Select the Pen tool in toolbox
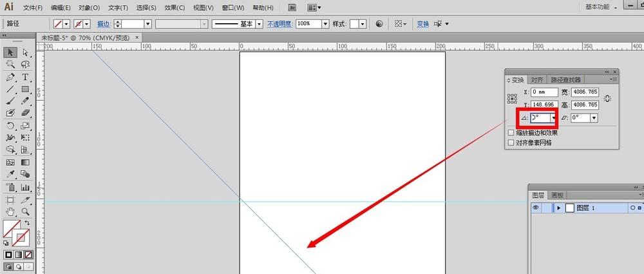This screenshot has height=274, width=644. pos(10,77)
